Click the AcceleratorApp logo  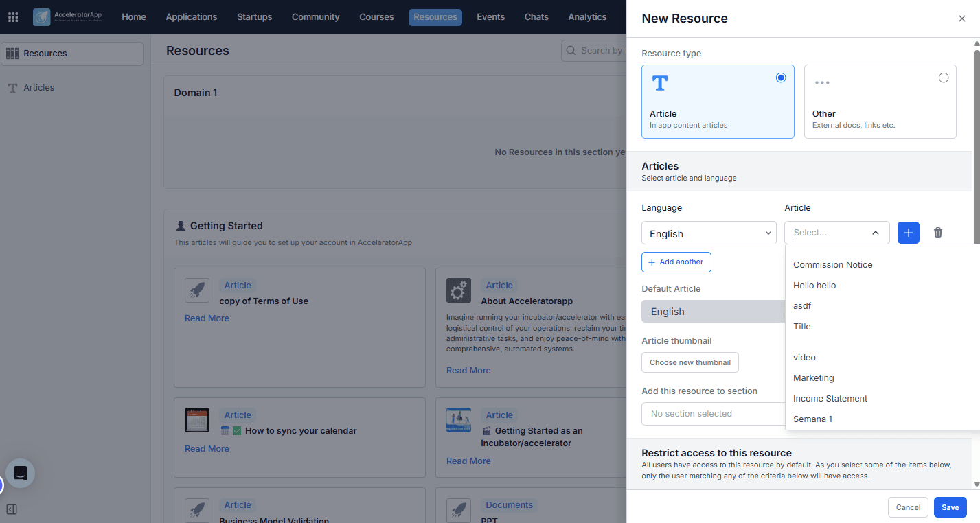tap(67, 17)
